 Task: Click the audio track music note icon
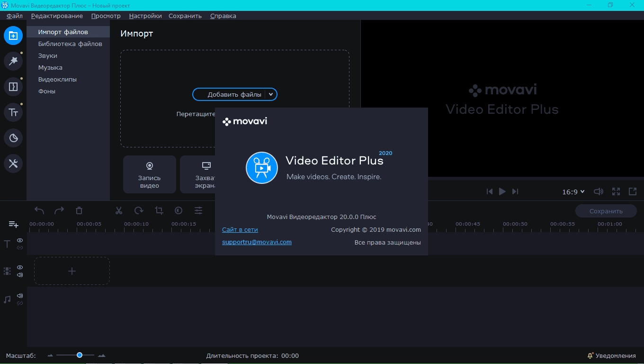pyautogui.click(x=7, y=300)
